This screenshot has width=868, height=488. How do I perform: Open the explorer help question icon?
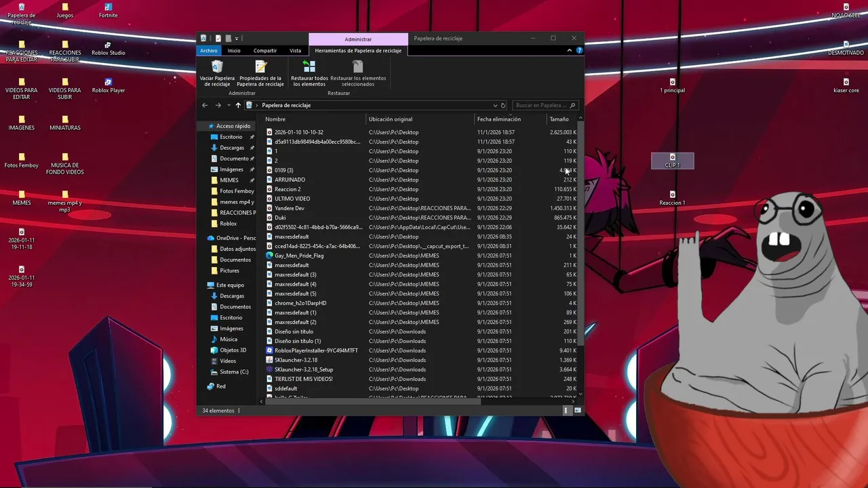click(579, 50)
